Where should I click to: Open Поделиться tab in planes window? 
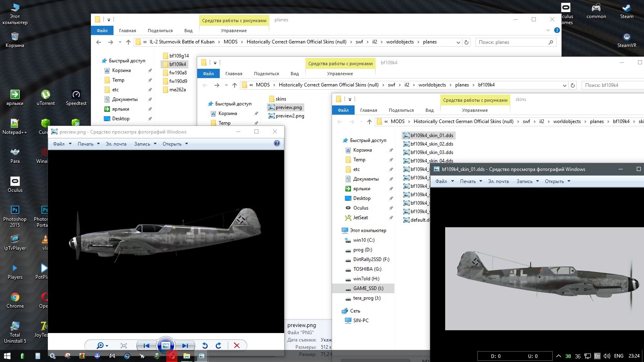tap(160, 31)
